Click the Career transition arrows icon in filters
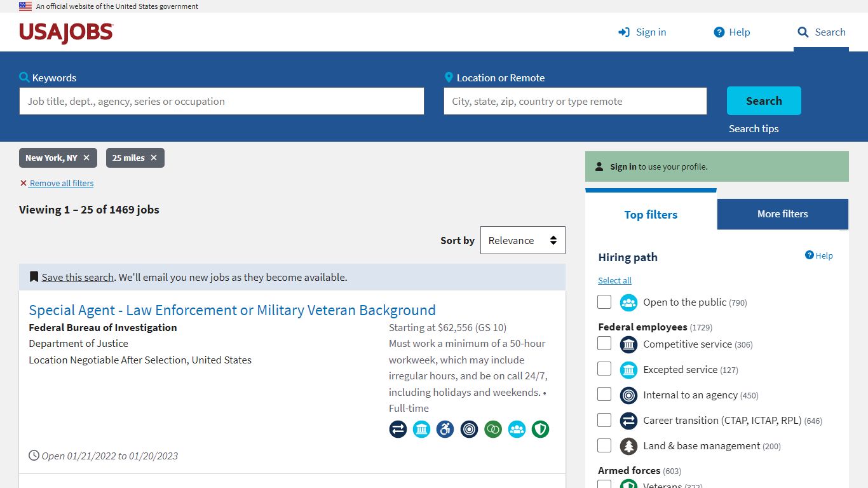 click(x=628, y=421)
